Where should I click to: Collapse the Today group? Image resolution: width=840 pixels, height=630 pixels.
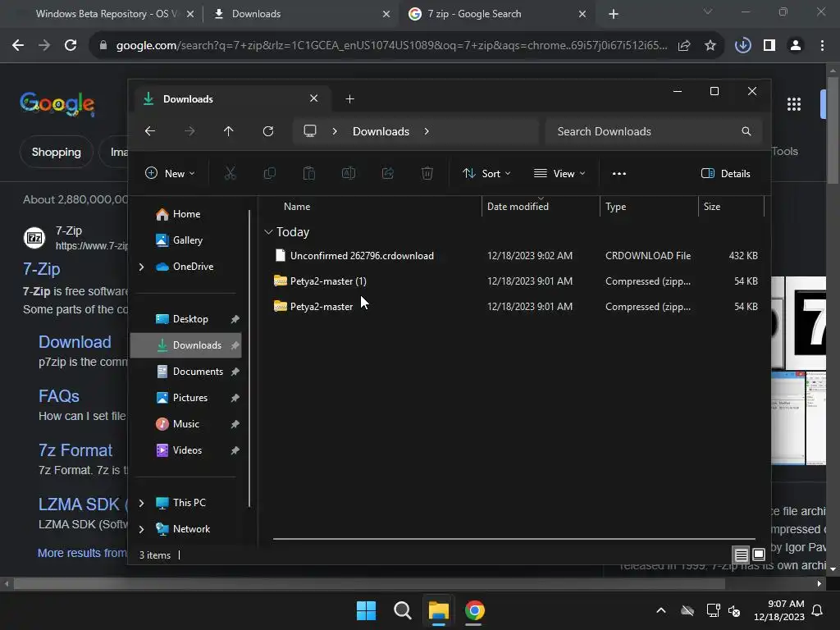pyautogui.click(x=268, y=232)
